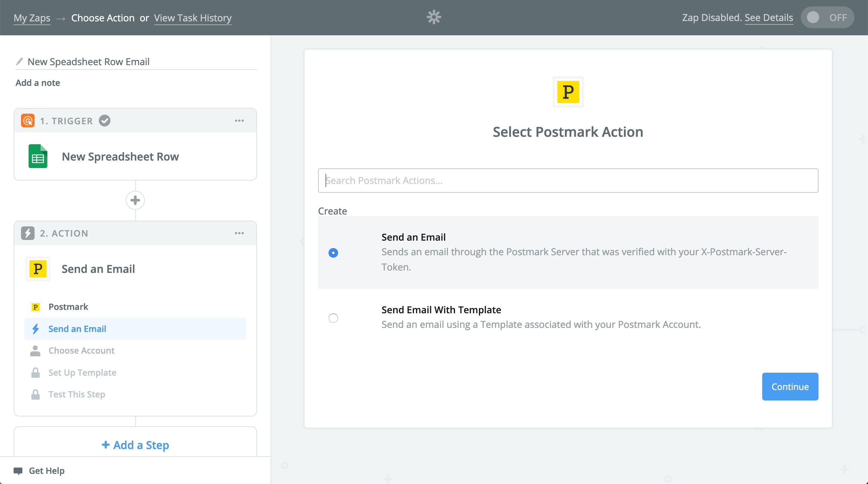This screenshot has width=868, height=484.
Task: Open View Task History link
Action: point(193,18)
